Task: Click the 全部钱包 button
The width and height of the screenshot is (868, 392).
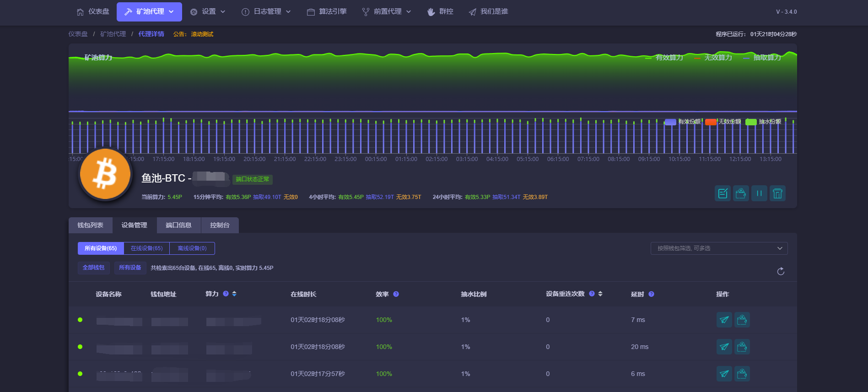Action: point(93,268)
